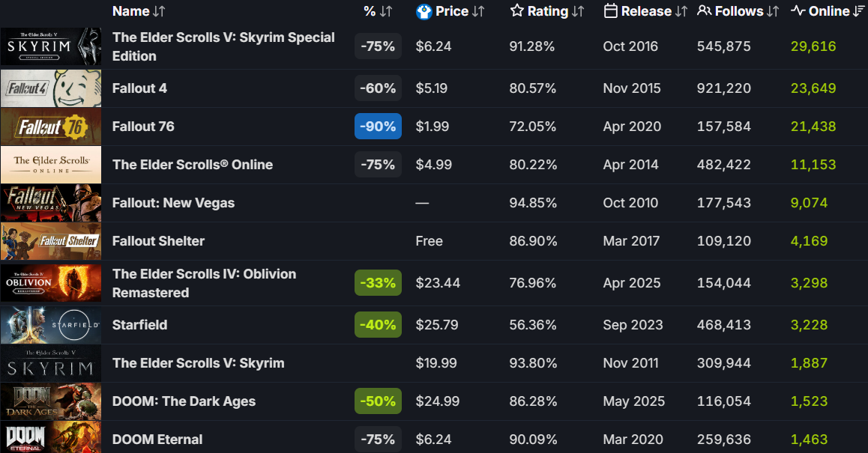The height and width of the screenshot is (453, 868).
Task: Sort the table by Price header
Action: click(452, 11)
